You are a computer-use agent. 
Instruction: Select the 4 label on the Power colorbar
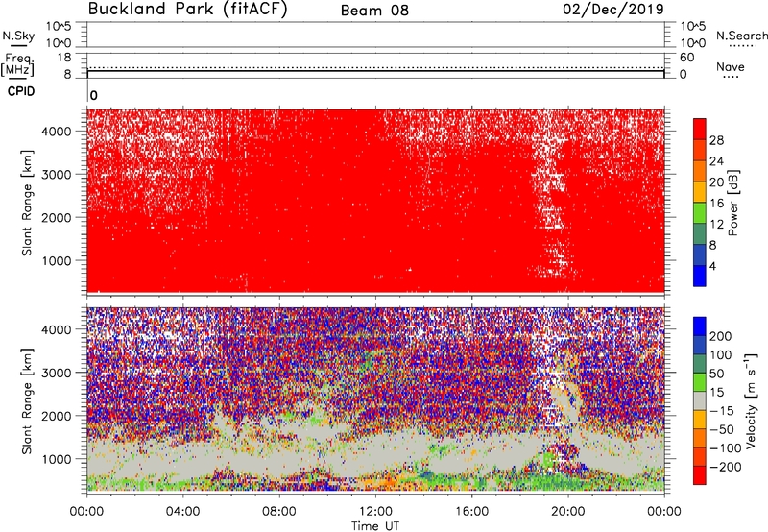713,266
